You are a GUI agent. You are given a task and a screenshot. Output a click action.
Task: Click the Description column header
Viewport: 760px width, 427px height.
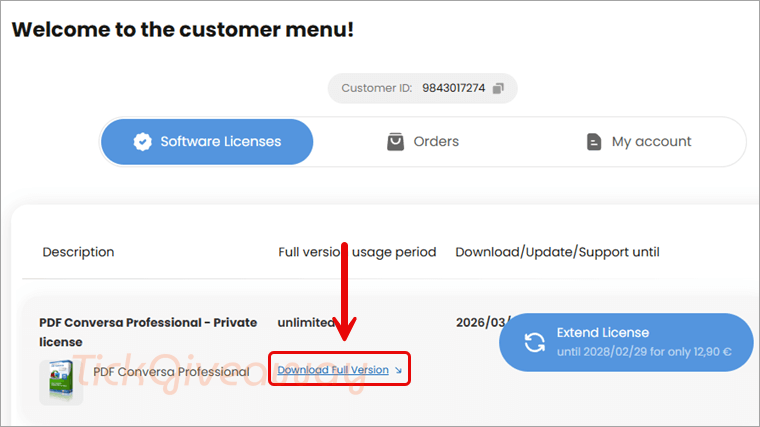(78, 252)
